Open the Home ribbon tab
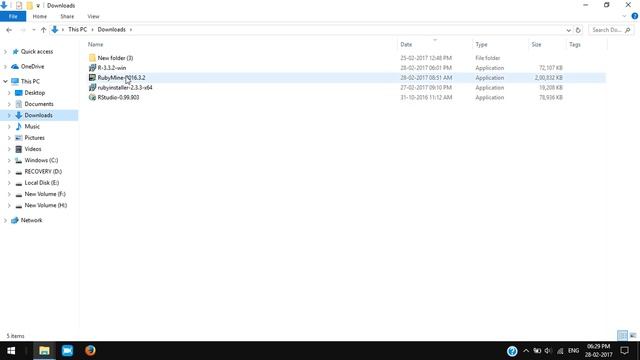The width and height of the screenshot is (640, 360). 40,16
